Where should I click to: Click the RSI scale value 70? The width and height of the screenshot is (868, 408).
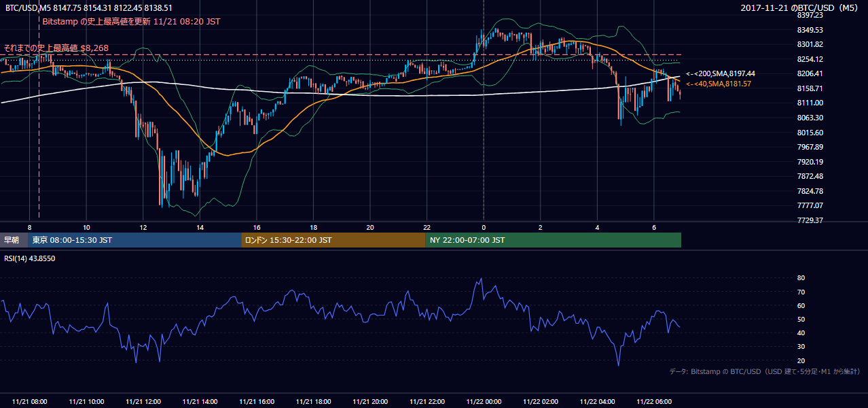pos(801,292)
